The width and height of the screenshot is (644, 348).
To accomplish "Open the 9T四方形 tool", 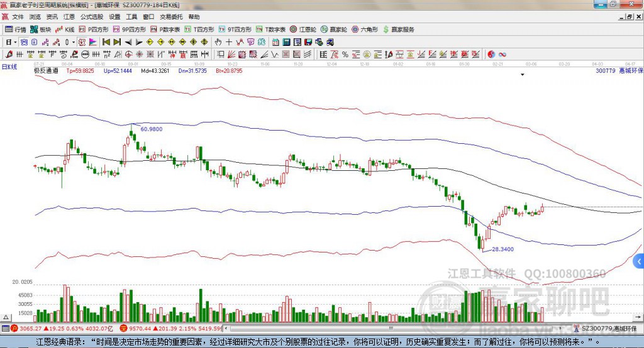I will (235, 30).
